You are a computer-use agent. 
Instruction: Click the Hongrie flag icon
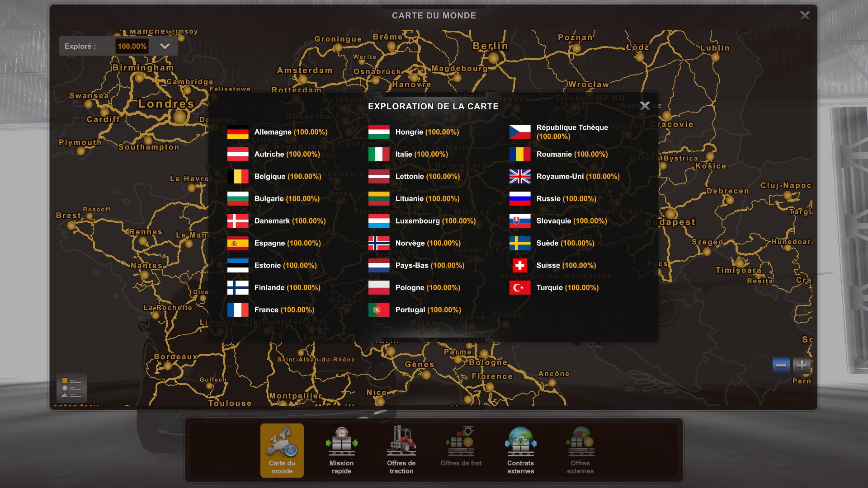pyautogui.click(x=379, y=132)
